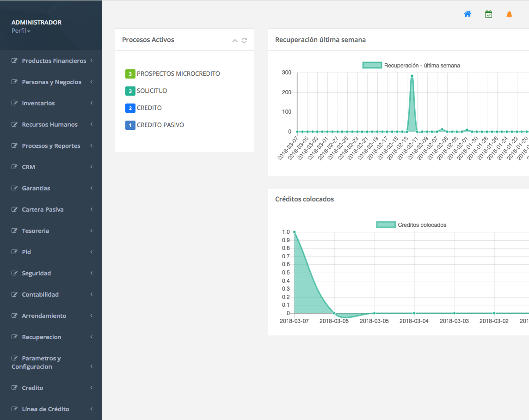Click the blue home icon
Viewport: 529px width, 420px height.
point(467,14)
